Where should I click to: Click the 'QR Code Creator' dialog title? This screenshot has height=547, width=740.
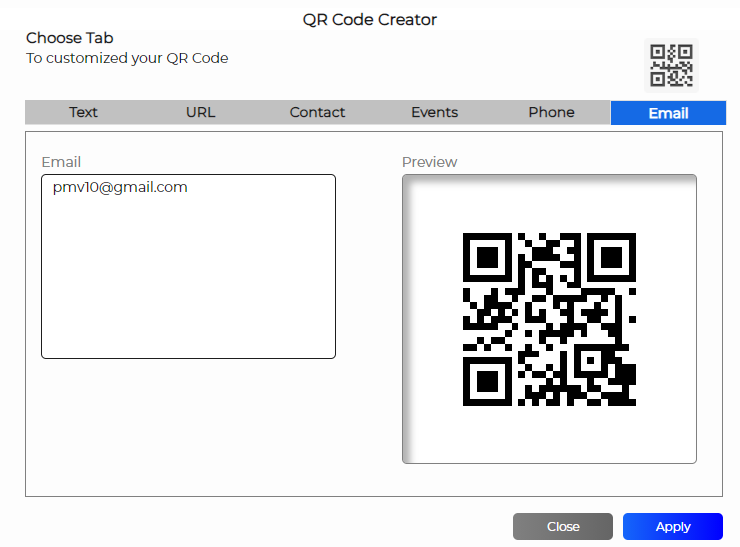[370, 20]
